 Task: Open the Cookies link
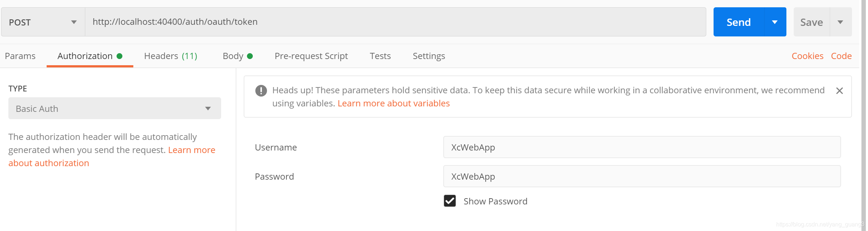807,56
